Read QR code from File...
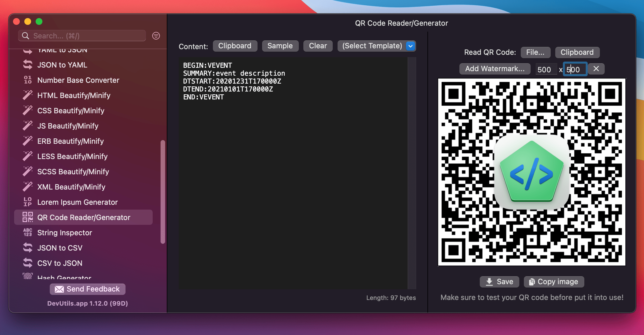The height and width of the screenshot is (335, 644). click(x=535, y=52)
